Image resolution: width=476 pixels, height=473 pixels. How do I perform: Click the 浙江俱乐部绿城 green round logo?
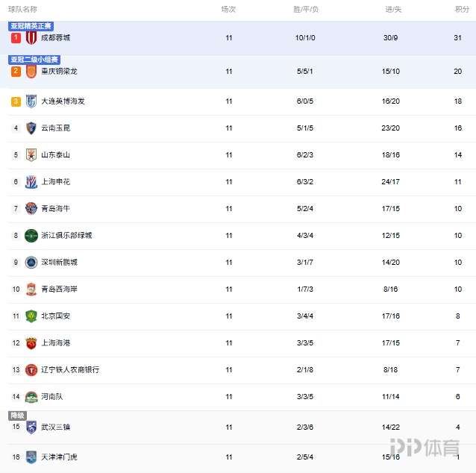[x=31, y=236]
